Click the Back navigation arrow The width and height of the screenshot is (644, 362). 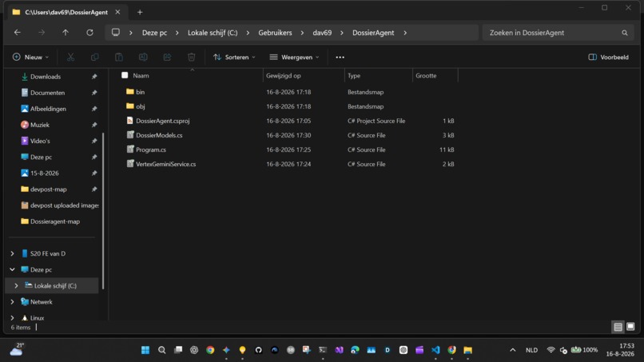(18, 33)
